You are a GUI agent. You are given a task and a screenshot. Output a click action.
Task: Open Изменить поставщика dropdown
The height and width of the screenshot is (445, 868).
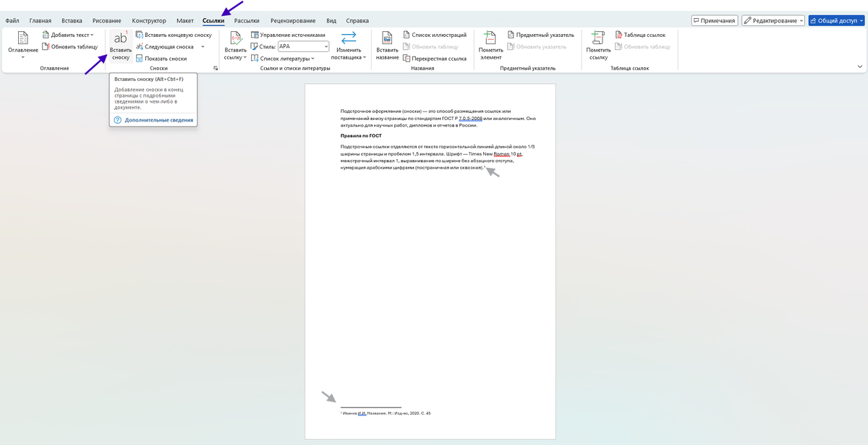point(349,46)
